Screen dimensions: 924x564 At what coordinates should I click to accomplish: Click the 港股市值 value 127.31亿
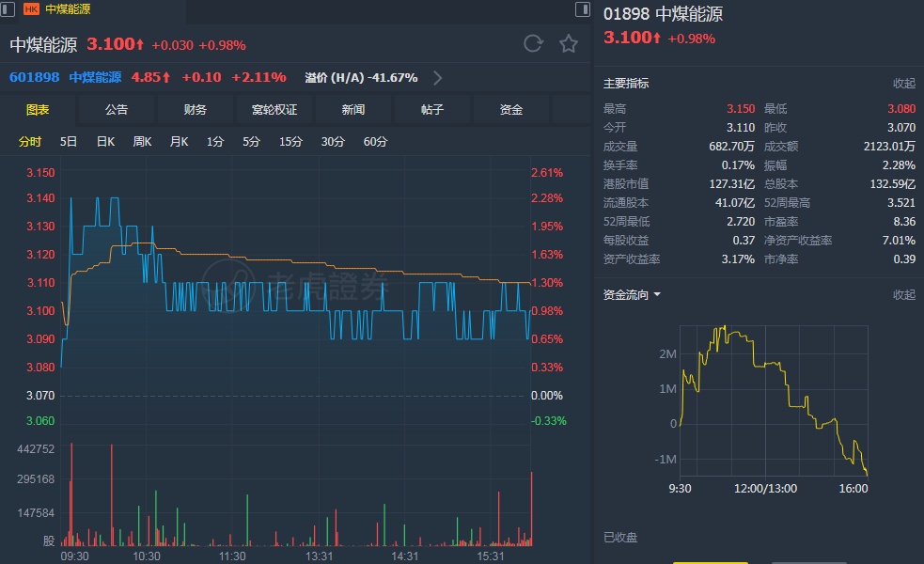coord(731,184)
